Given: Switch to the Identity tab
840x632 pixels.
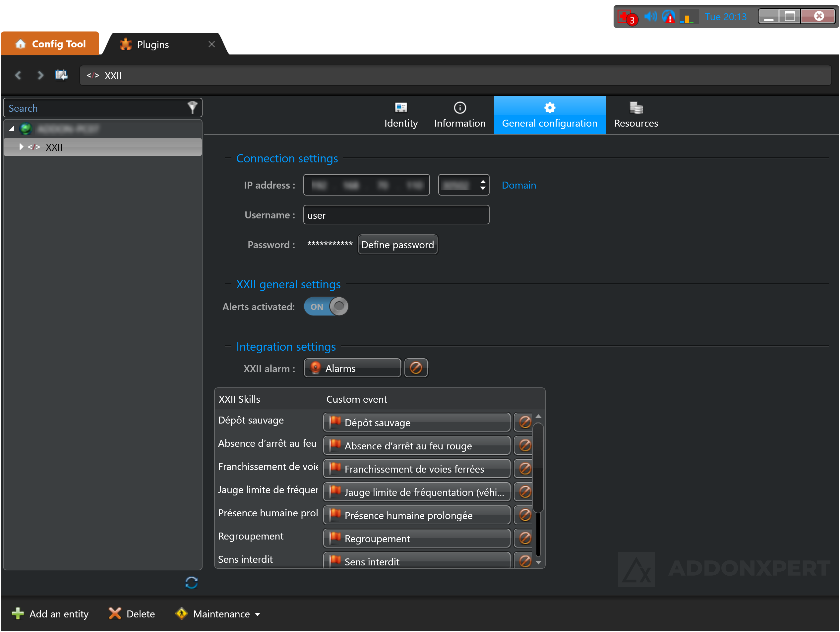Looking at the screenshot, I should point(401,115).
